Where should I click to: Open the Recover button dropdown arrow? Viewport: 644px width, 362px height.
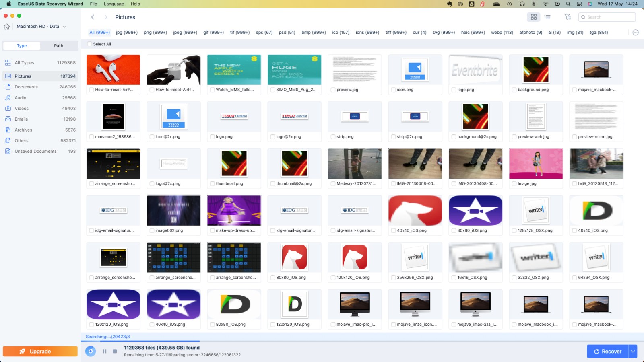click(633, 351)
